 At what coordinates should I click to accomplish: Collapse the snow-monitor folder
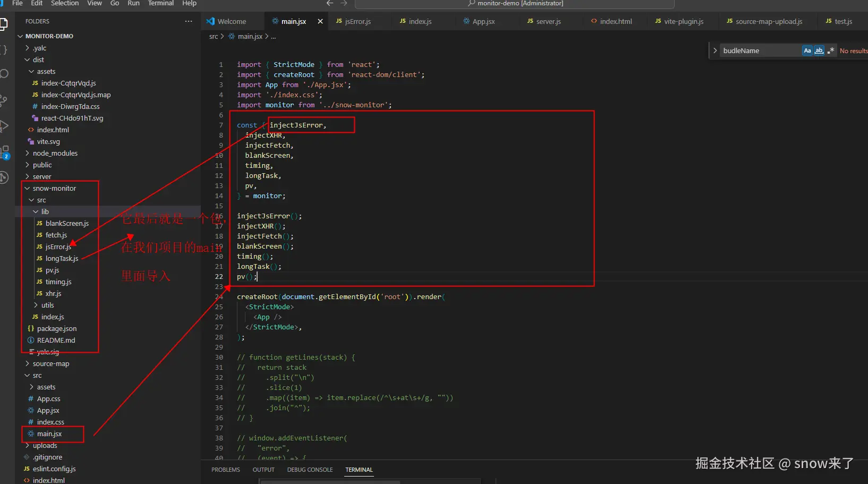[54, 188]
